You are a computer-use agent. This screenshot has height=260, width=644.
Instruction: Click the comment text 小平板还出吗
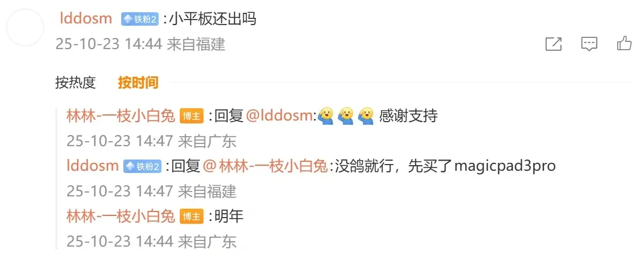tap(213, 19)
